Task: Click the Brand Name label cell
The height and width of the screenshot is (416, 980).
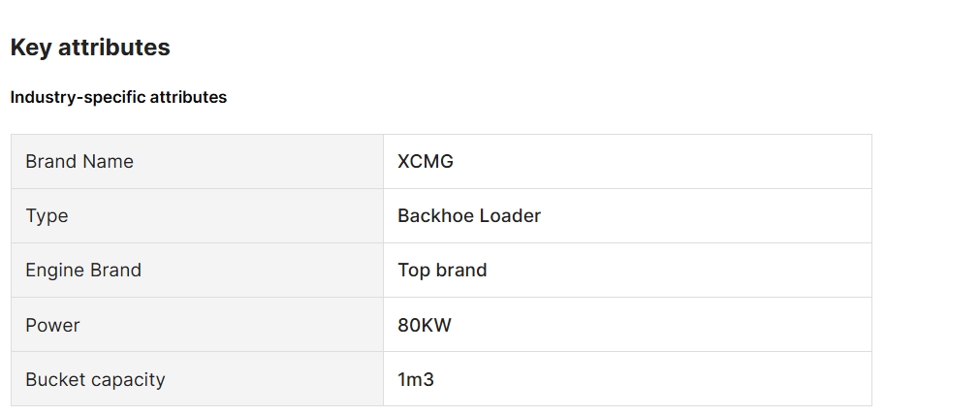Action: 197,161
